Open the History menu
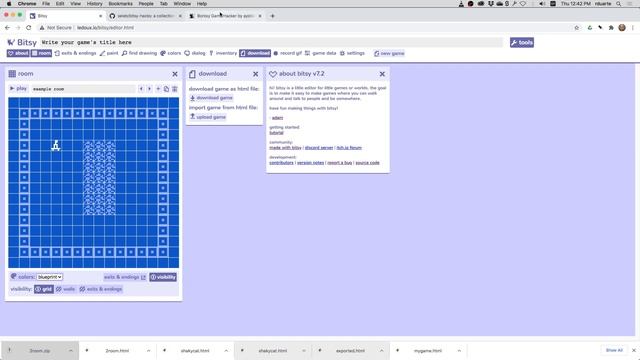The height and width of the screenshot is (360, 640). [94, 4]
